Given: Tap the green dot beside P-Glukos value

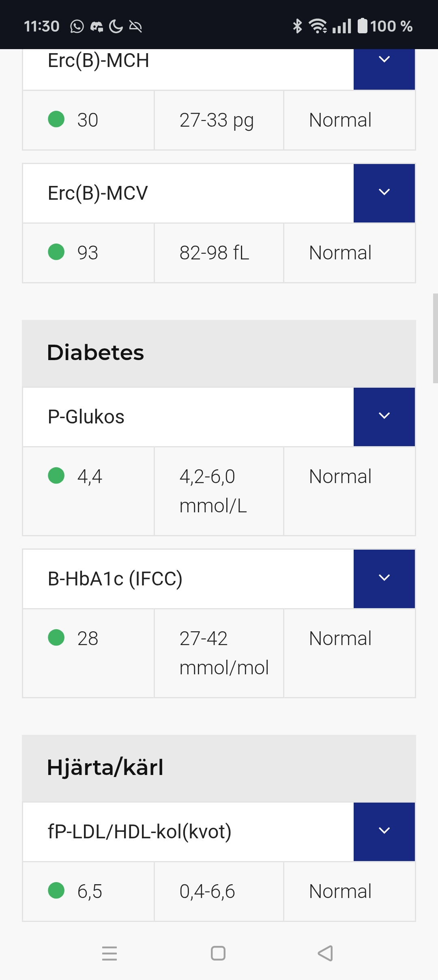Looking at the screenshot, I should (x=56, y=476).
